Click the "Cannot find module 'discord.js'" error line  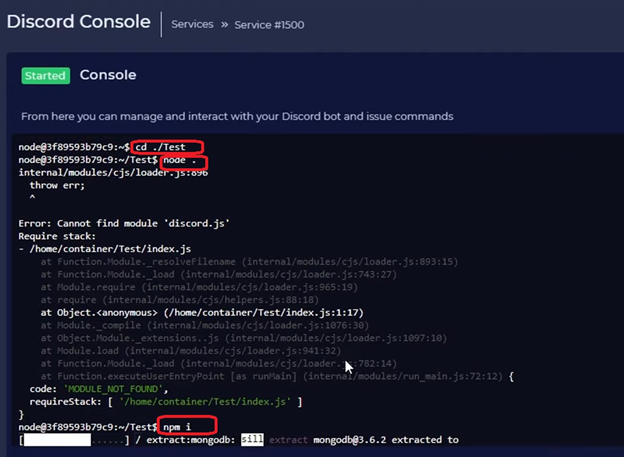pyautogui.click(x=124, y=223)
